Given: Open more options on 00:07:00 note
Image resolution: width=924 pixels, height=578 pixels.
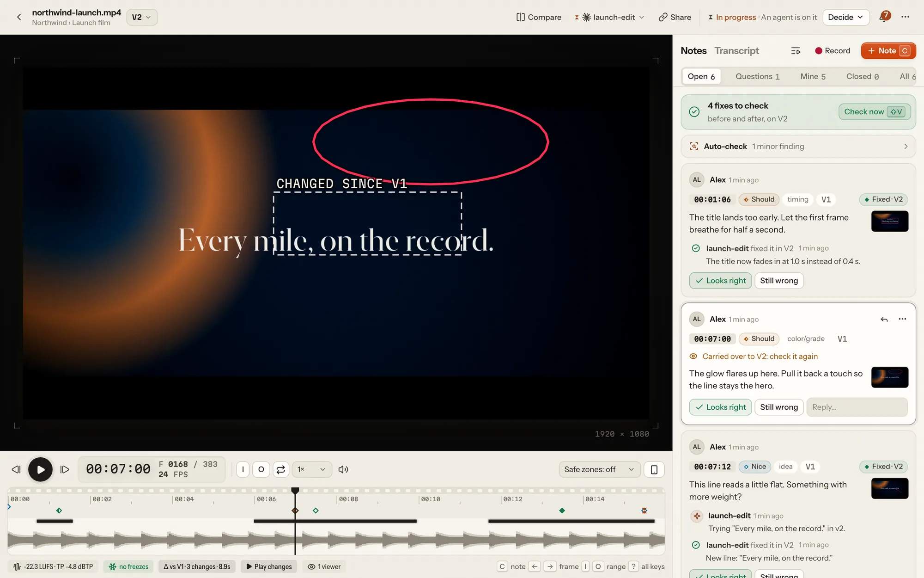Looking at the screenshot, I should [x=902, y=319].
